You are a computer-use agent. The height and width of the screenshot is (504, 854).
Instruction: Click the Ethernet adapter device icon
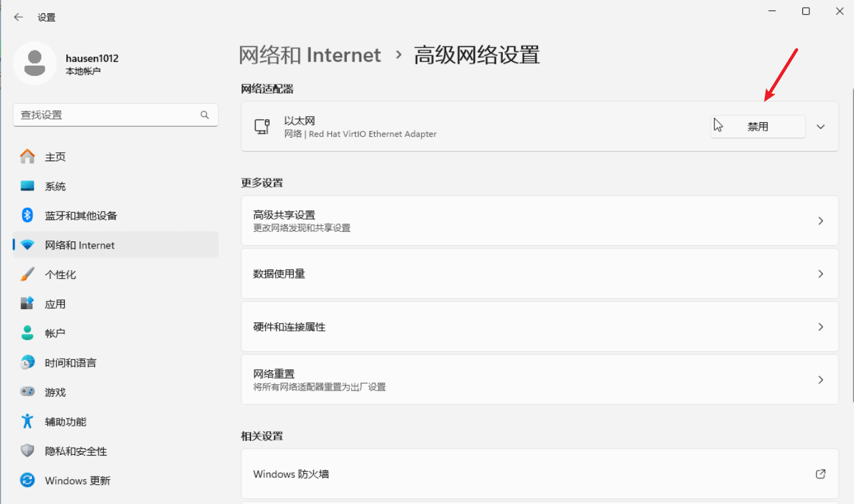tap(263, 126)
